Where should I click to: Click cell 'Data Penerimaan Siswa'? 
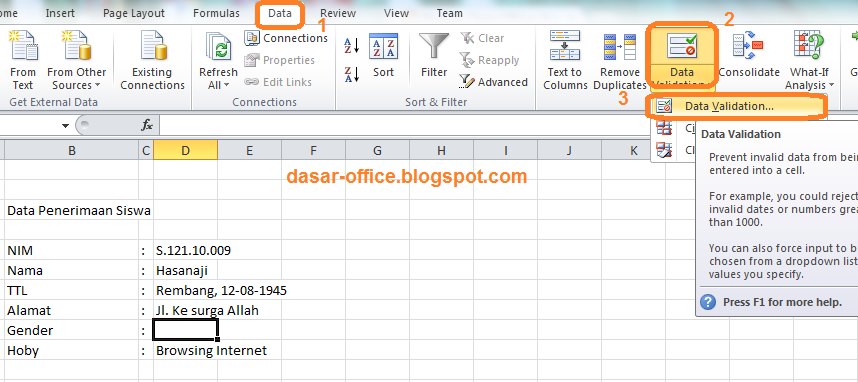(x=72, y=210)
